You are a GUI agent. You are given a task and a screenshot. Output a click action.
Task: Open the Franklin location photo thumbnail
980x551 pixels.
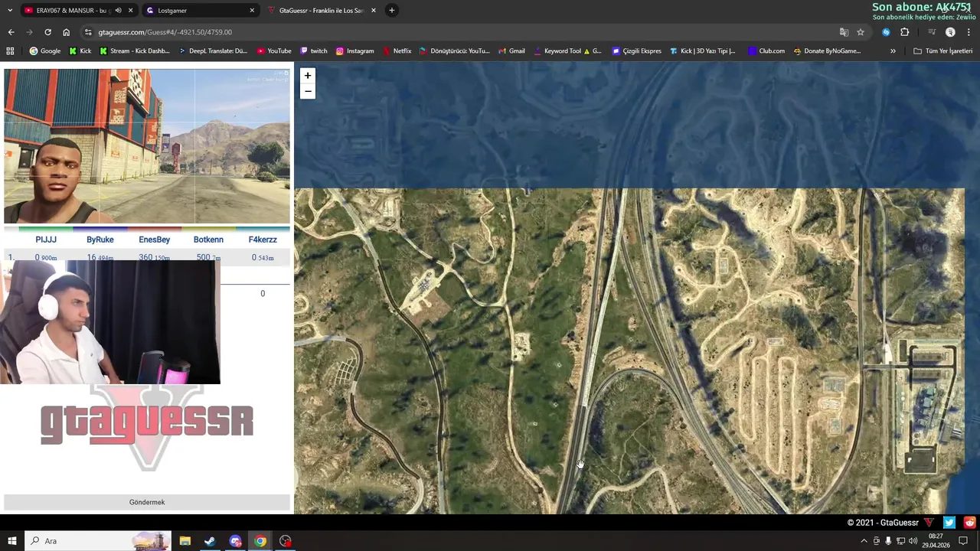tap(147, 146)
